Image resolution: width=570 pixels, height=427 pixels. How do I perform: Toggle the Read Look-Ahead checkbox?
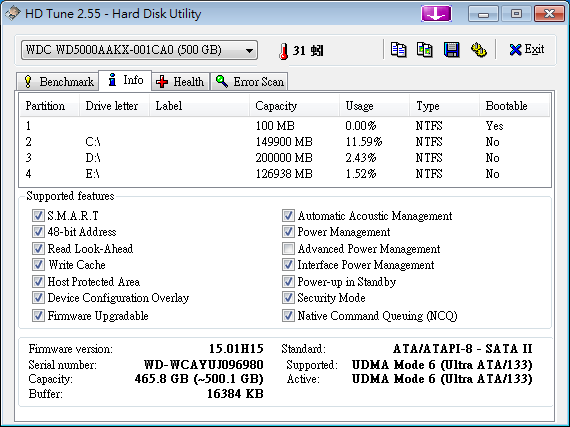pyautogui.click(x=38, y=249)
